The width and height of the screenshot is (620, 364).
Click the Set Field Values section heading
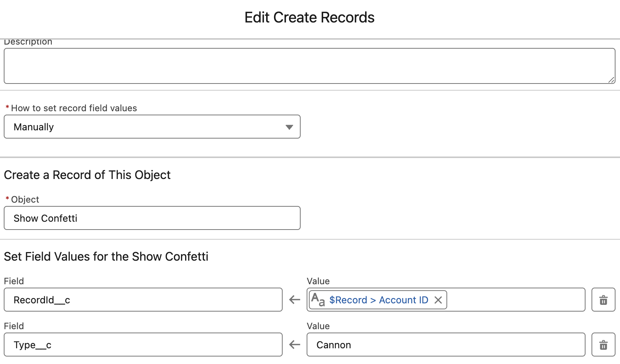click(x=106, y=257)
